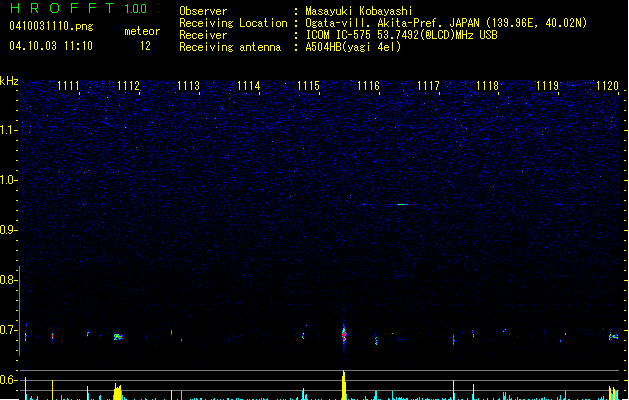The image size is (629, 400).
Task: Select the A504HB(yagi 4el) antenna text
Action: [x=353, y=47]
